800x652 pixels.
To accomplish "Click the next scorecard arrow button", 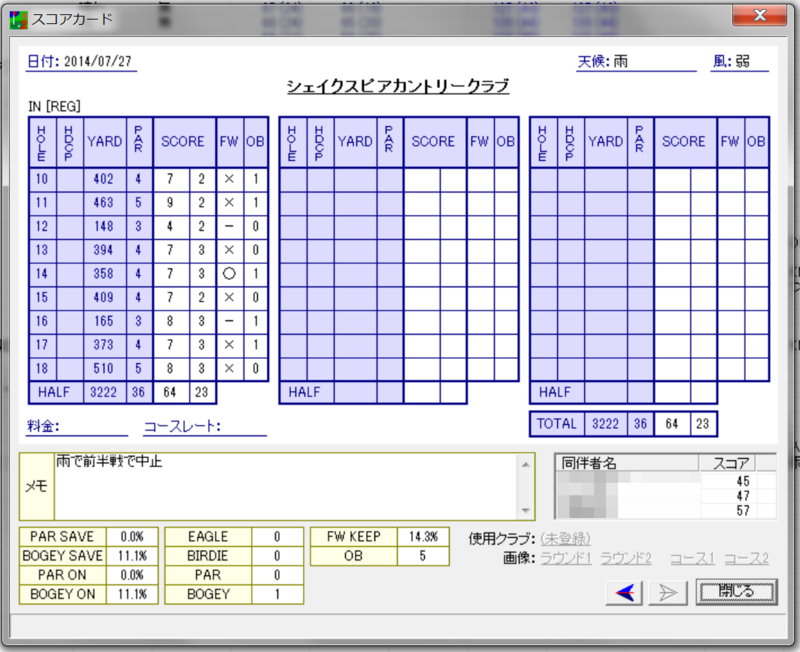I will [x=667, y=592].
